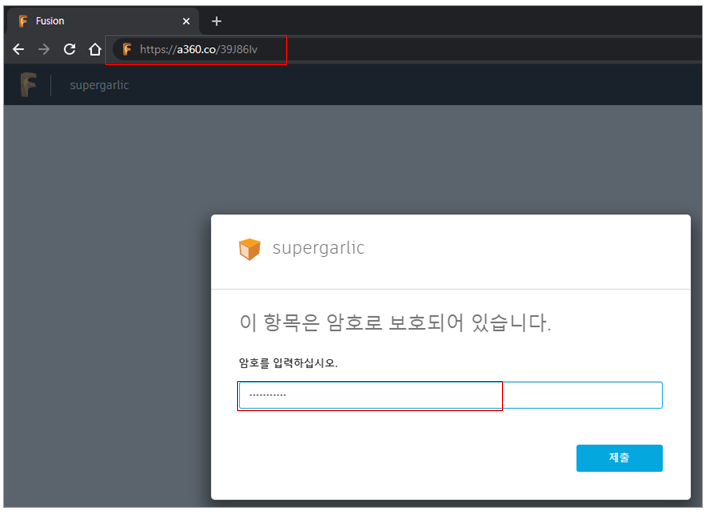
Task: Reload the a360.co page
Action: [69, 49]
